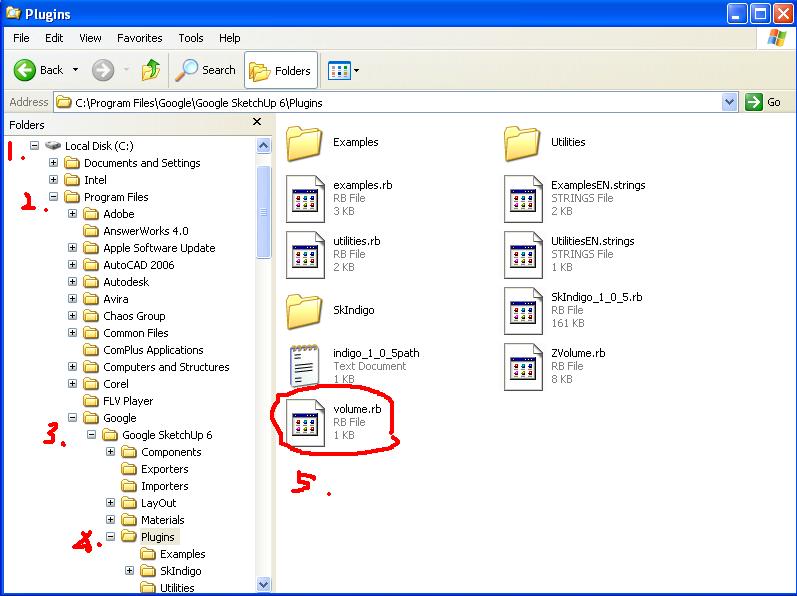Open the Favorites menu

[x=139, y=38]
